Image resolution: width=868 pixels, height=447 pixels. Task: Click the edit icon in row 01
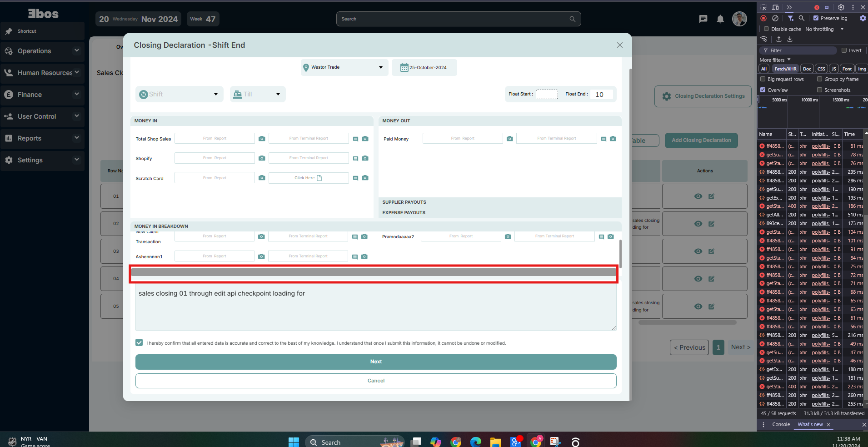[x=712, y=196]
